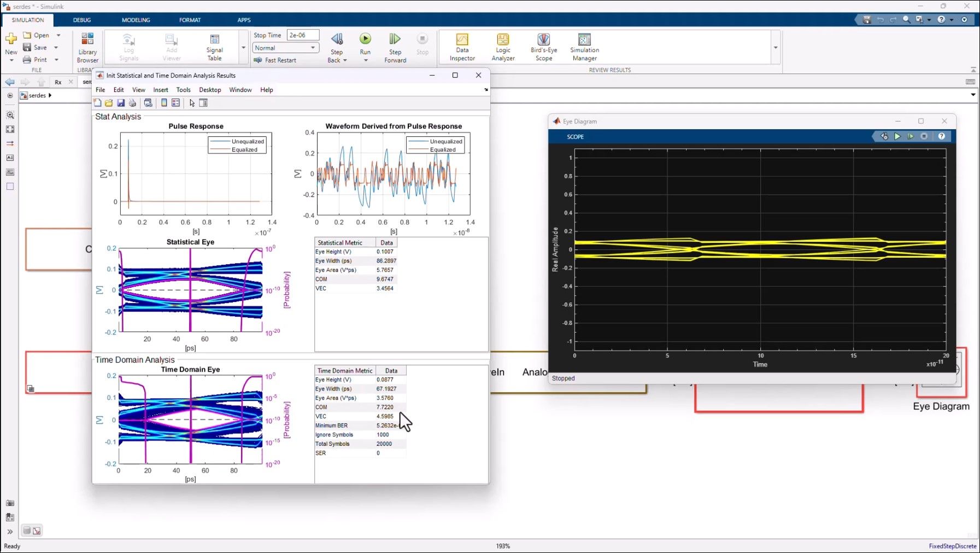Image resolution: width=980 pixels, height=553 pixels.
Task: Toggle the model browser at bottom left
Action: coord(26,530)
